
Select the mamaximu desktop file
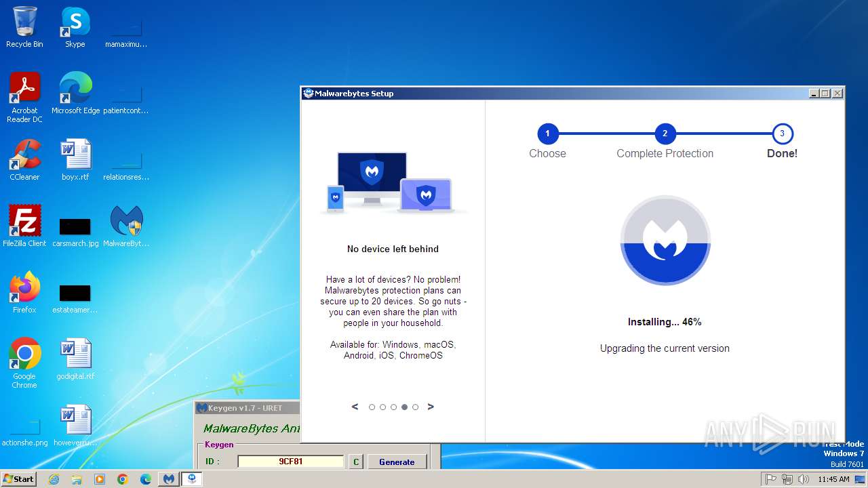point(126,33)
